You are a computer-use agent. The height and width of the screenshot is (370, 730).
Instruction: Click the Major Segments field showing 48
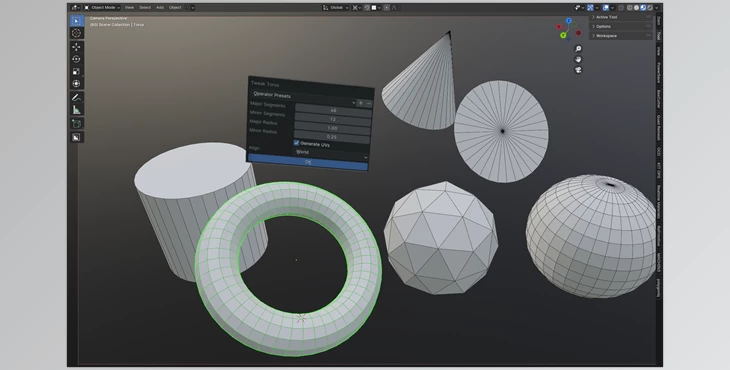click(333, 110)
